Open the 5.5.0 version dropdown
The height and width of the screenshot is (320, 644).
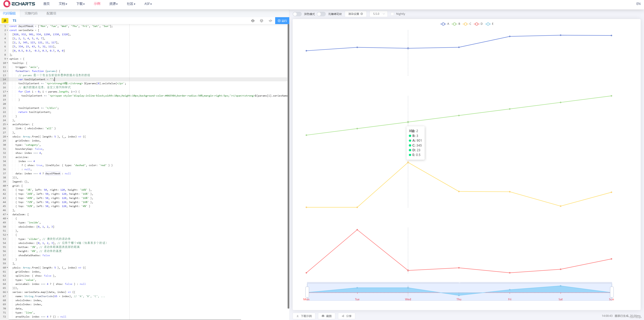tap(378, 14)
